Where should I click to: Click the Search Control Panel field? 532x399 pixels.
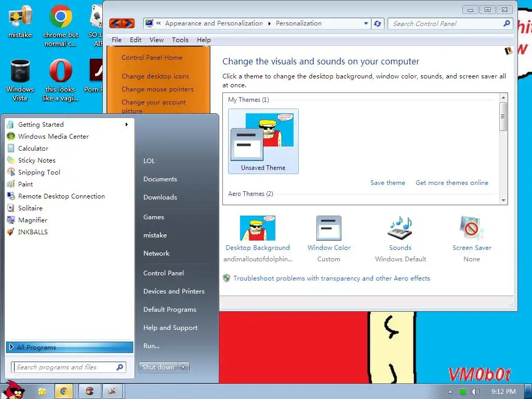(x=449, y=23)
